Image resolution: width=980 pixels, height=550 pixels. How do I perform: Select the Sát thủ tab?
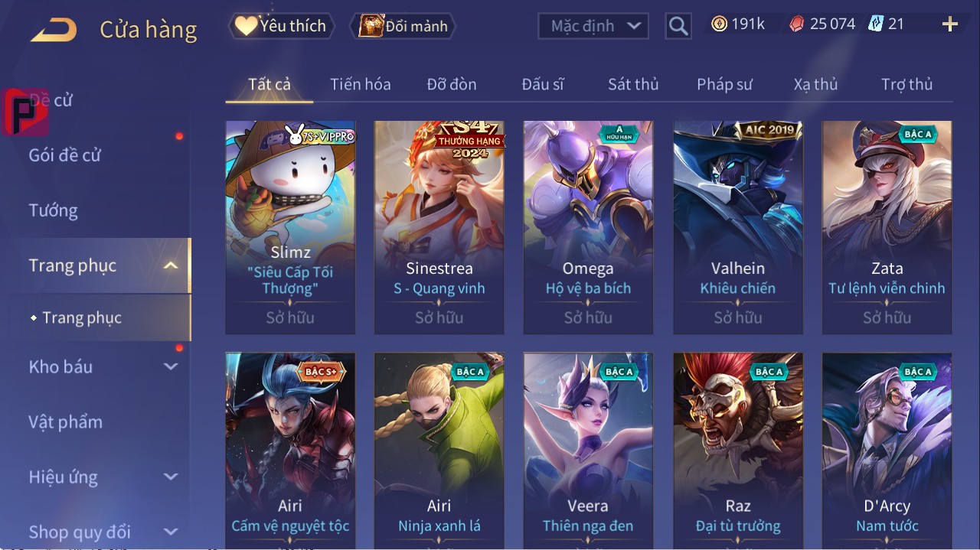[633, 84]
